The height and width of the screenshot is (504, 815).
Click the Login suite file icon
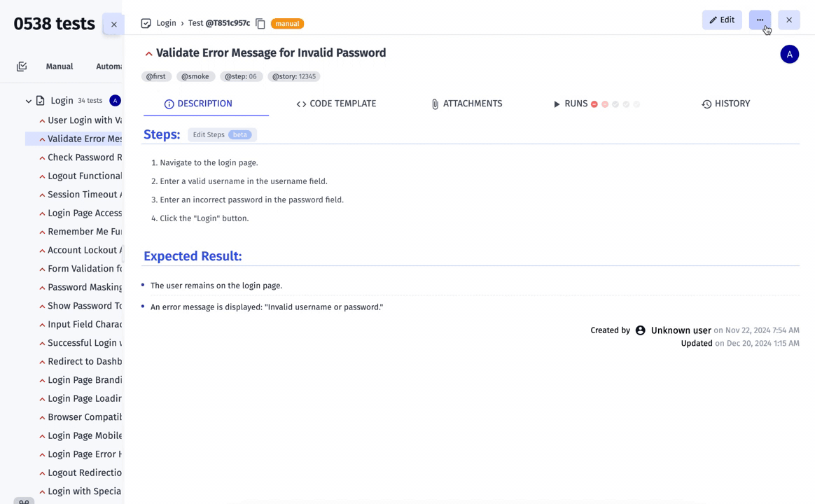[x=40, y=101]
